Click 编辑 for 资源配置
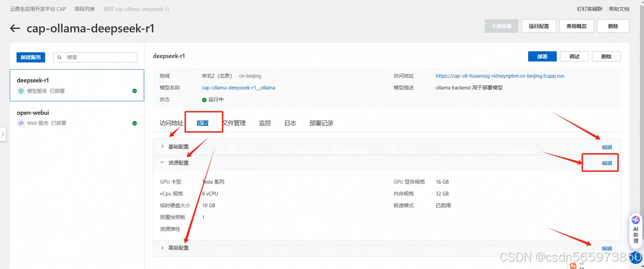The height and width of the screenshot is (269, 644). tap(607, 163)
